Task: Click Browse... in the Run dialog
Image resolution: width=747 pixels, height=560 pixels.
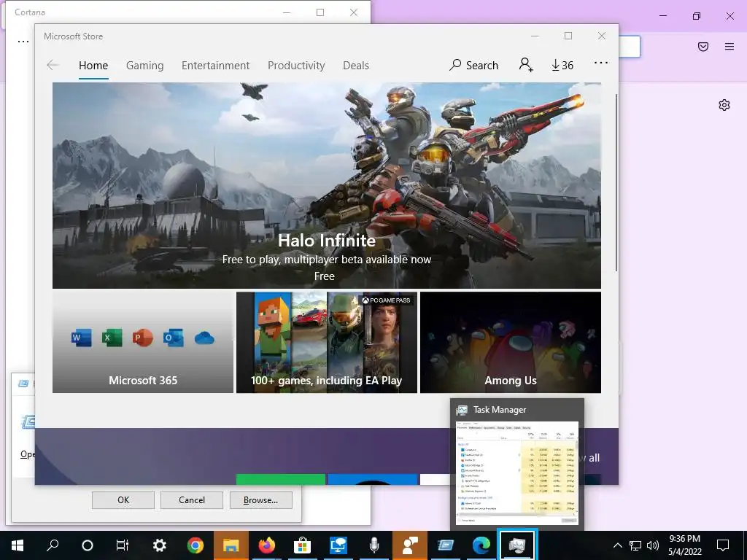Action: pos(260,500)
